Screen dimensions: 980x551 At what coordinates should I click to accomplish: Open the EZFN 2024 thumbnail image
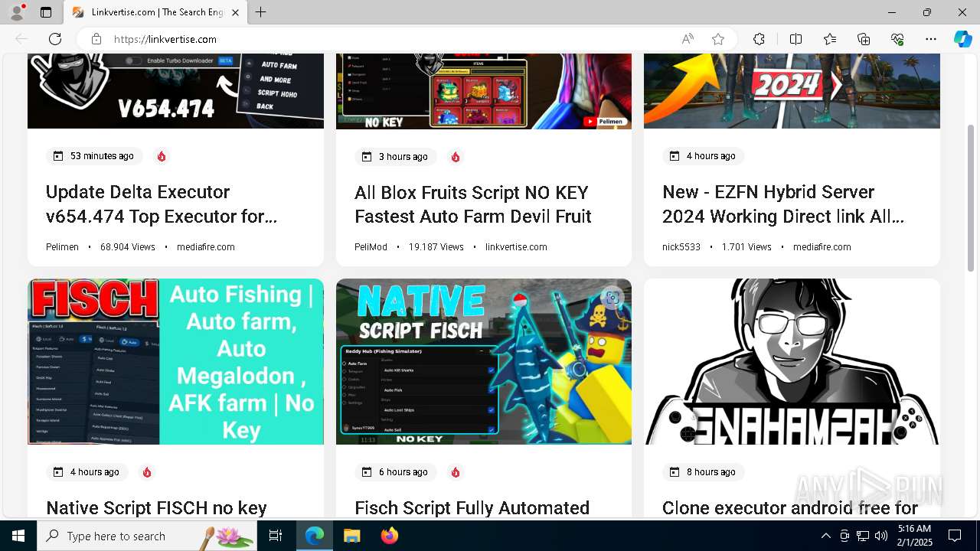[x=792, y=91]
